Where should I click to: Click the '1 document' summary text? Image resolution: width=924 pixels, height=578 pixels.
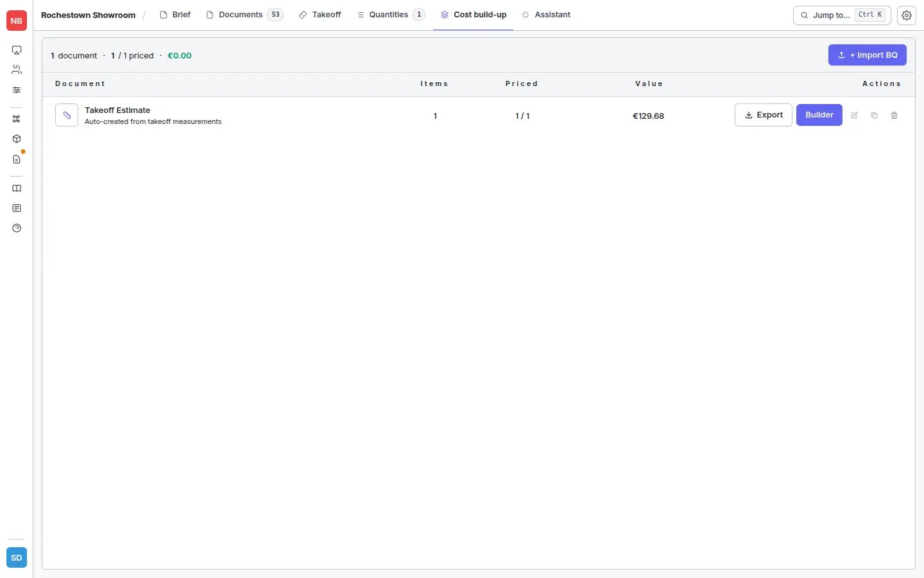click(74, 56)
